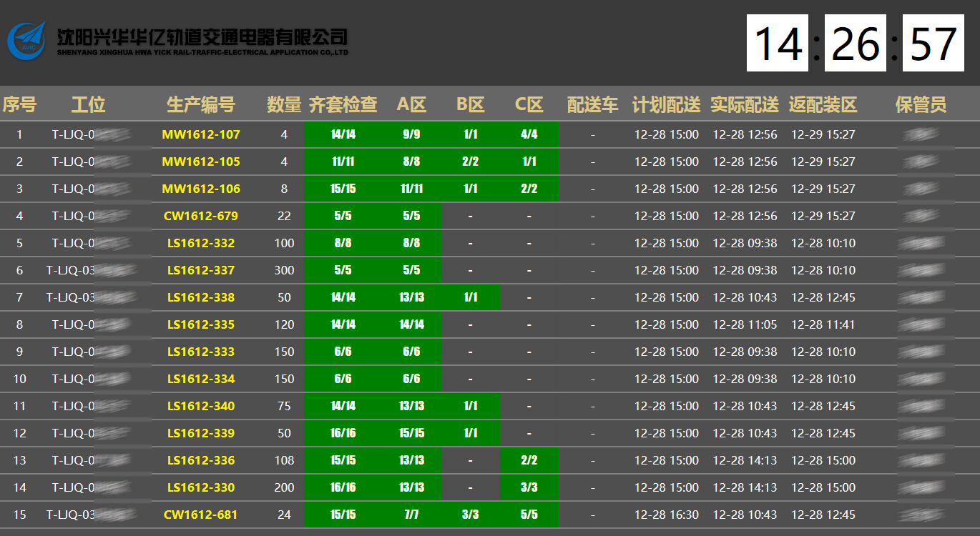Open production number CW1612-679
The height and width of the screenshot is (536, 980).
[201, 216]
